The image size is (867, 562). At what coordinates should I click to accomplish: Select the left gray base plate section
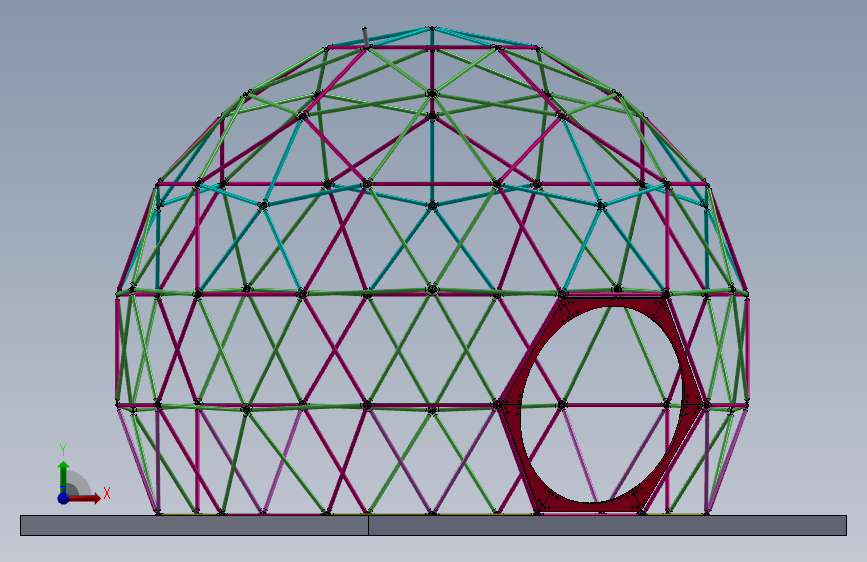pos(194,525)
